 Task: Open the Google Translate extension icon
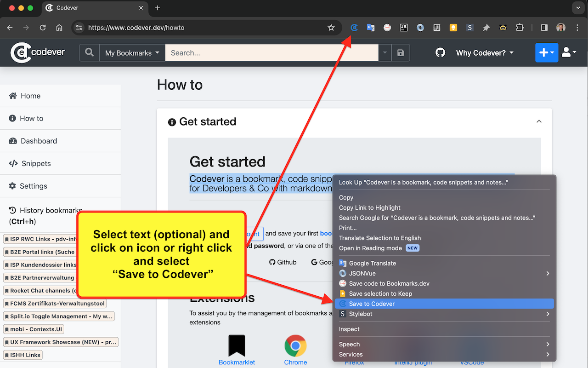point(371,28)
